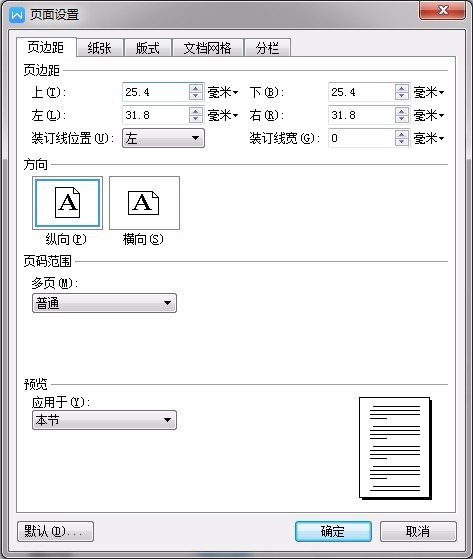This screenshot has width=473, height=559.
Task: Click the 取消 button
Action: pyautogui.click(x=418, y=532)
